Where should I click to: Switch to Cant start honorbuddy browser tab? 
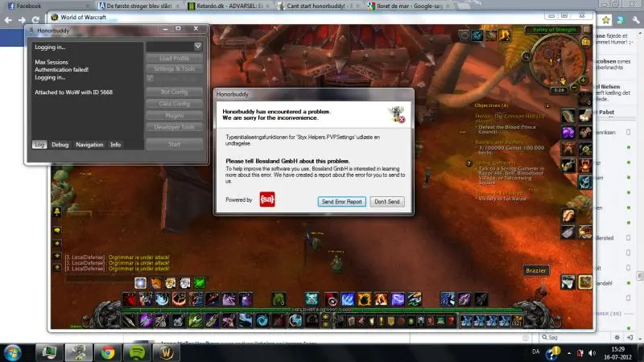click(317, 6)
